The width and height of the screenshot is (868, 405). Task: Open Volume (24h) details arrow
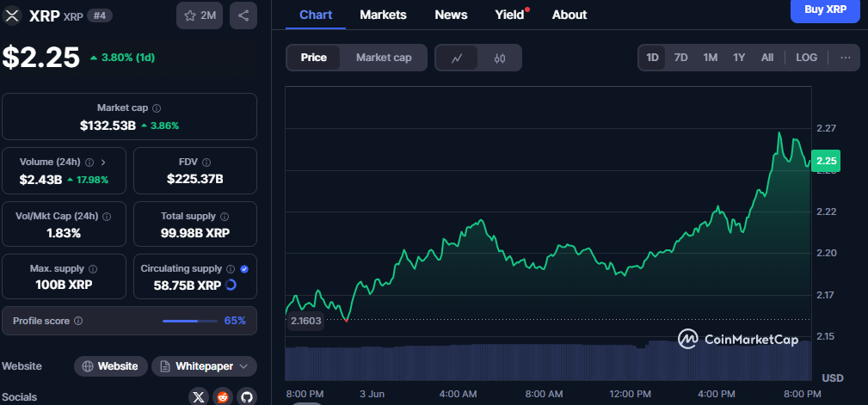click(103, 163)
